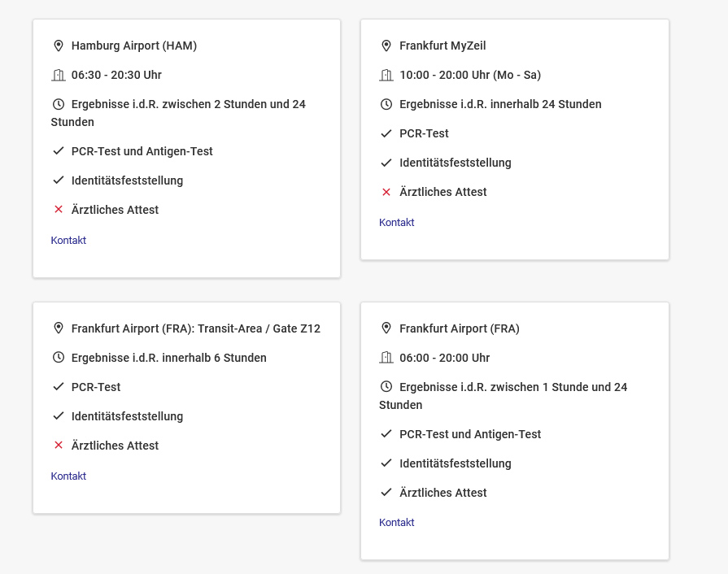
Task: Click the clock icon by 'innerhalb 24 Stunden'
Action: pos(386,104)
